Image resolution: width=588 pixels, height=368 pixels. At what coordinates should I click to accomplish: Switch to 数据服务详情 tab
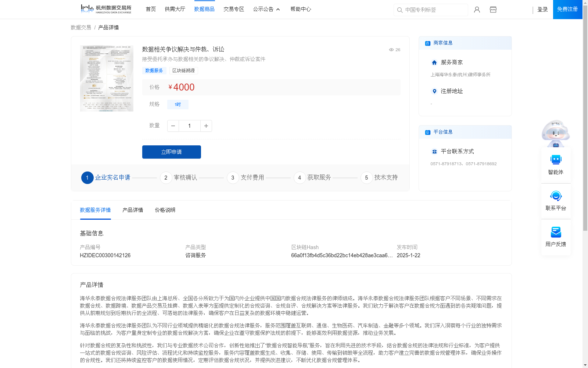tap(95, 210)
